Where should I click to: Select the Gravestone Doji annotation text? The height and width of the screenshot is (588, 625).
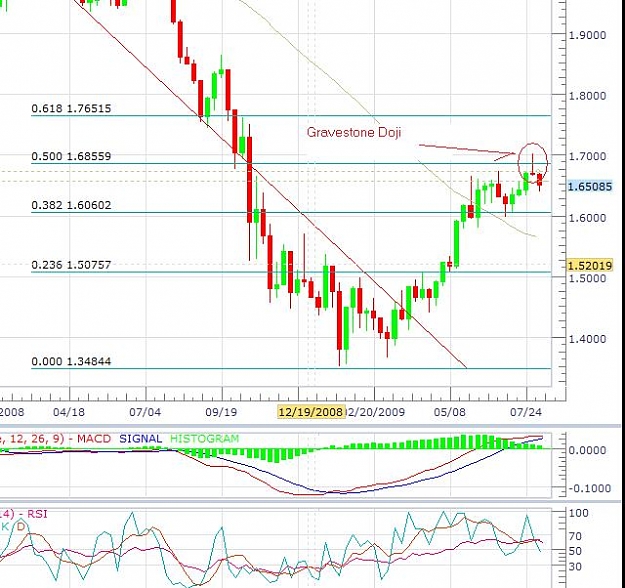point(354,132)
